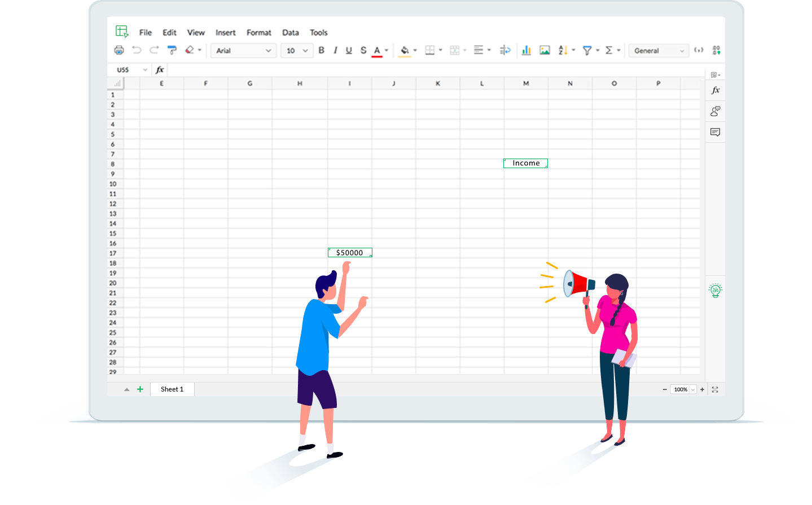Open the Arial font family dropdown
This screenshot has width=812, height=505.
[x=243, y=50]
